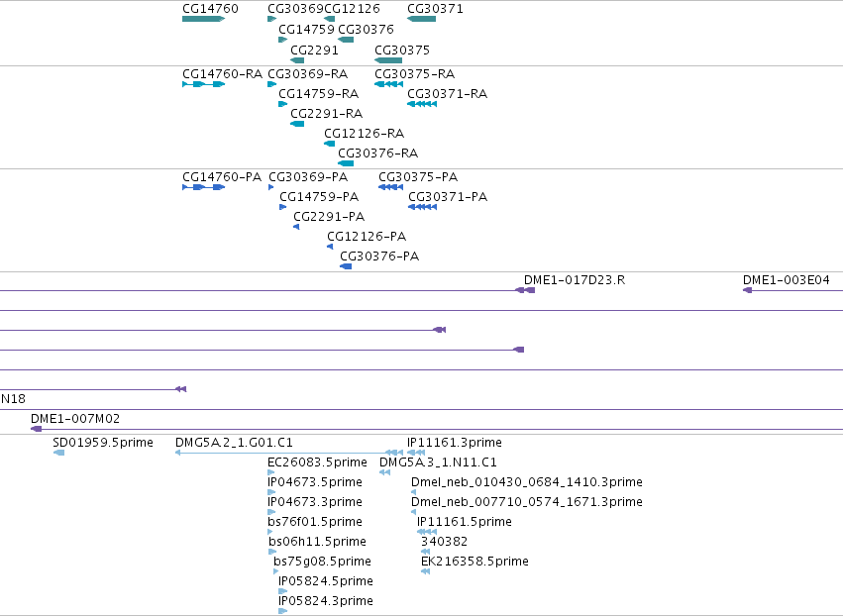Select the DMG5A2_1.G01.C1 label
This screenshot has width=843, height=616.
click(234, 443)
